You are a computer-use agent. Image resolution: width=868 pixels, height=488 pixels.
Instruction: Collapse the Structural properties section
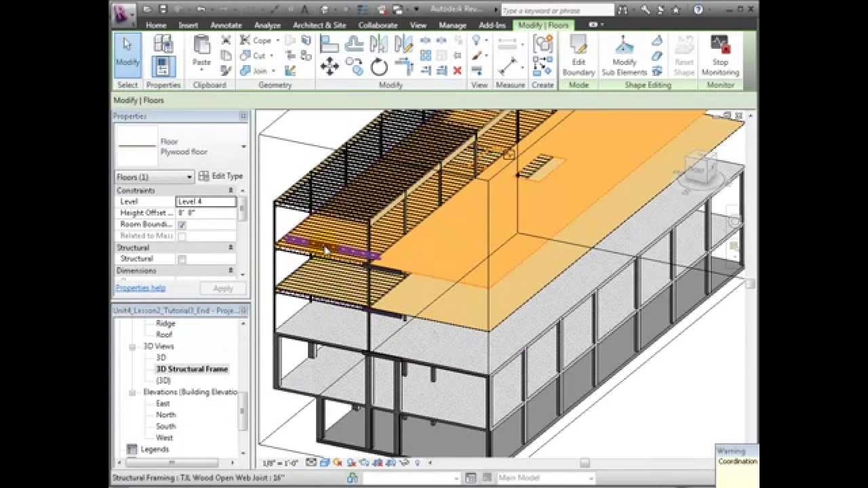click(x=231, y=247)
